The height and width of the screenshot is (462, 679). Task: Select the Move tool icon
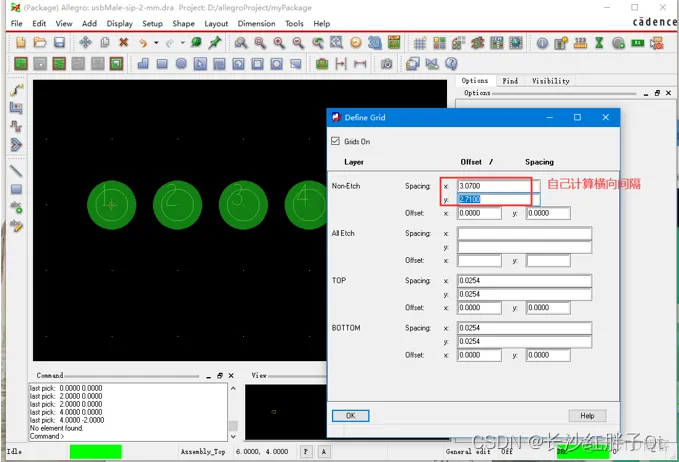(85, 42)
